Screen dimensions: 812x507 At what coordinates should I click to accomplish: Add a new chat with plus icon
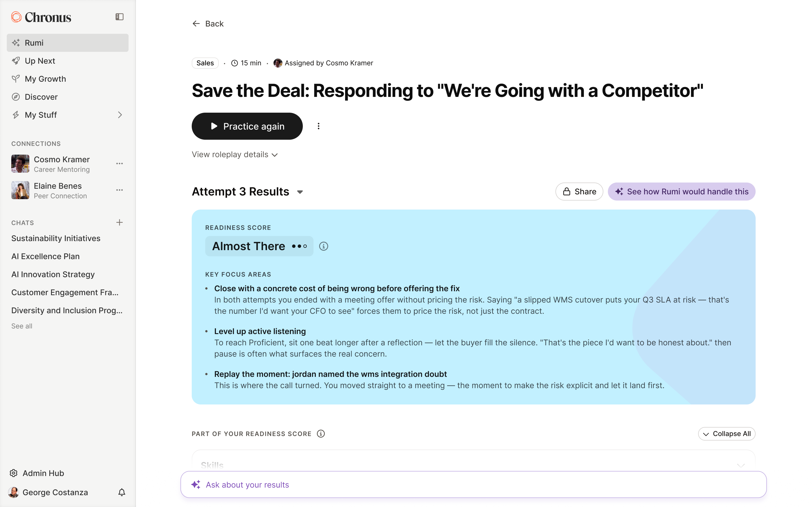coord(120,222)
